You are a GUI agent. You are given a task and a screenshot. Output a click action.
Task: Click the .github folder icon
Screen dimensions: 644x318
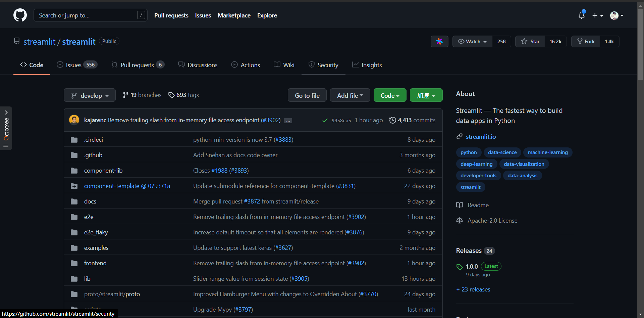point(74,155)
